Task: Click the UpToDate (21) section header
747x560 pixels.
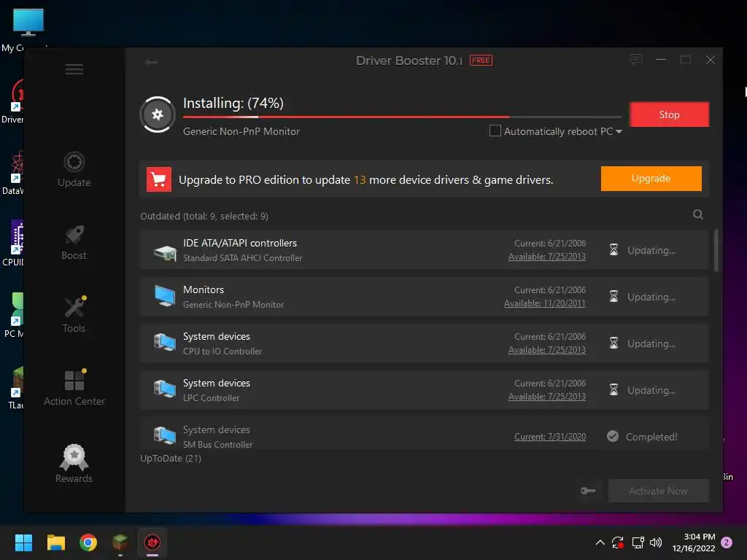Action: (x=171, y=458)
